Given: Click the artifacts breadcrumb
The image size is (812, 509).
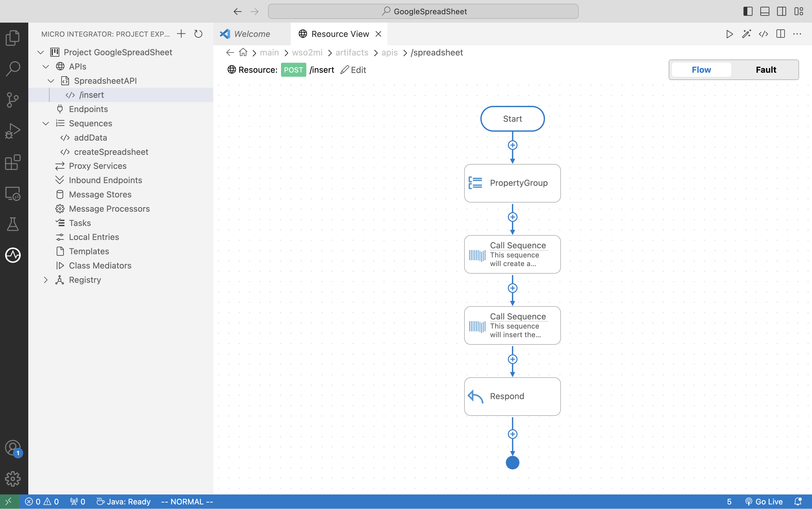Looking at the screenshot, I should pos(352,53).
